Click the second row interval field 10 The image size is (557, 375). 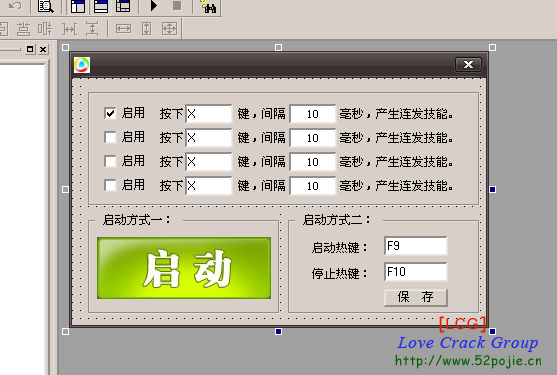coord(313,138)
